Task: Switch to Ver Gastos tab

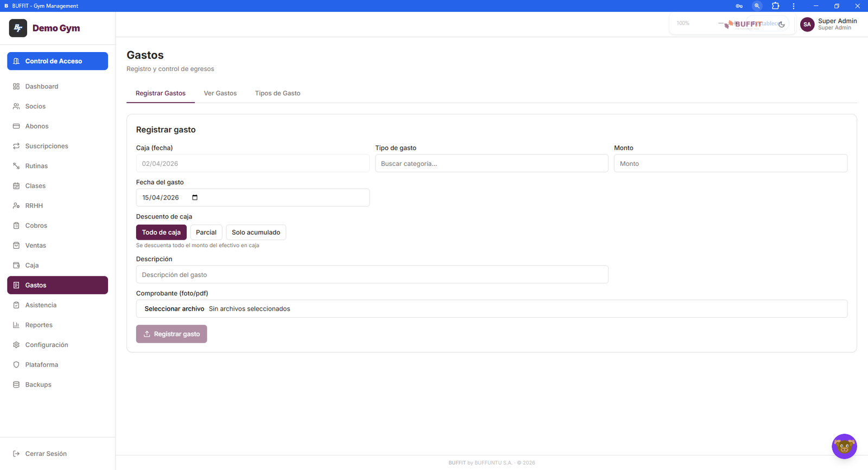Action: [220, 93]
